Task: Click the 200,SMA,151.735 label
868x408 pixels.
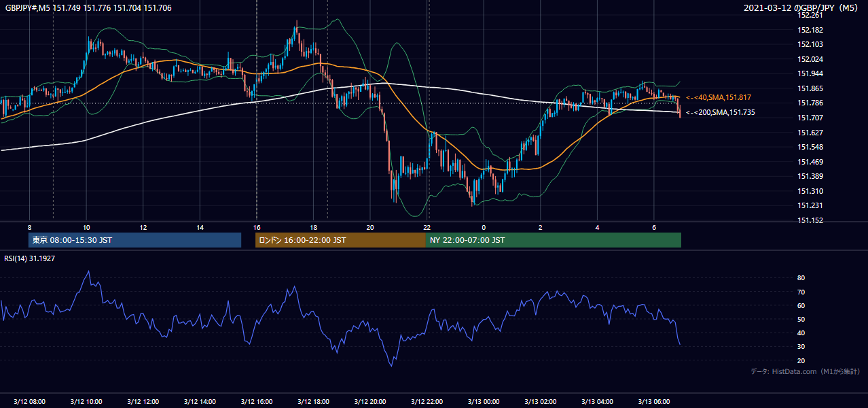Action: (721, 112)
